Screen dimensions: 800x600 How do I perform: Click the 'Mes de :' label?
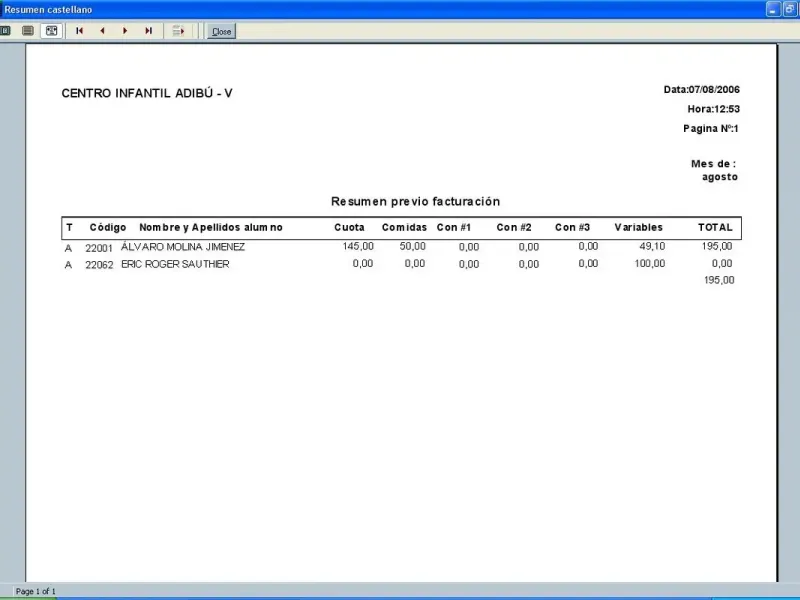713,164
